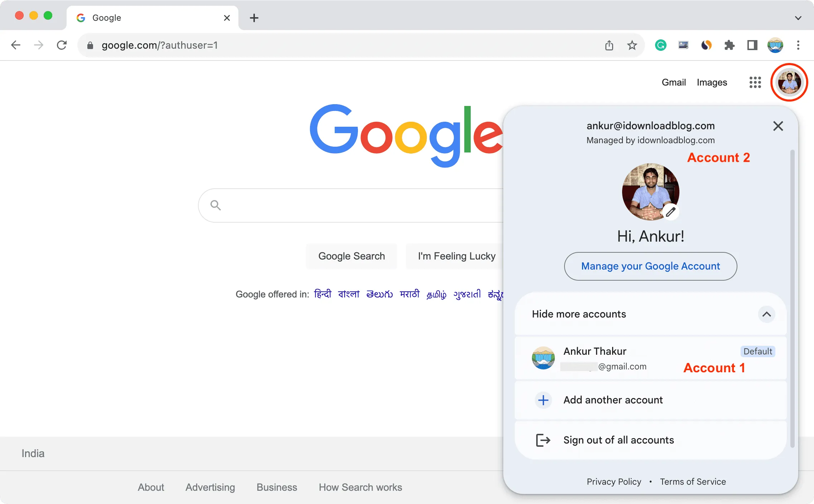Screen dimensions: 814x504
Task: Click Add another account option
Action: tap(614, 399)
